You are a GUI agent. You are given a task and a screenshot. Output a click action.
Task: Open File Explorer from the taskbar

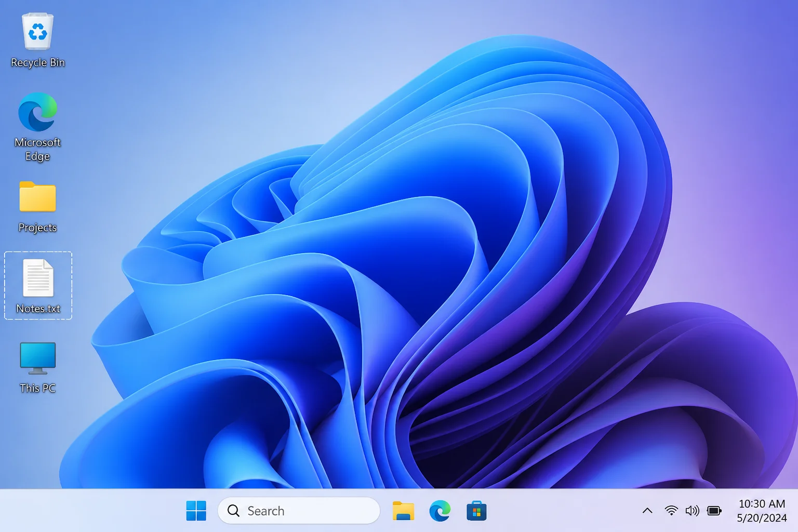click(403, 511)
